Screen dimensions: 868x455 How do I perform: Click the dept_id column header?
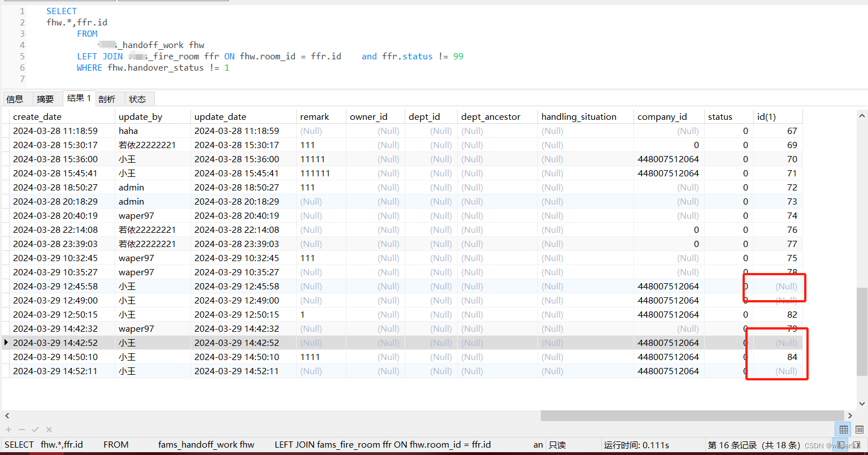pos(431,116)
